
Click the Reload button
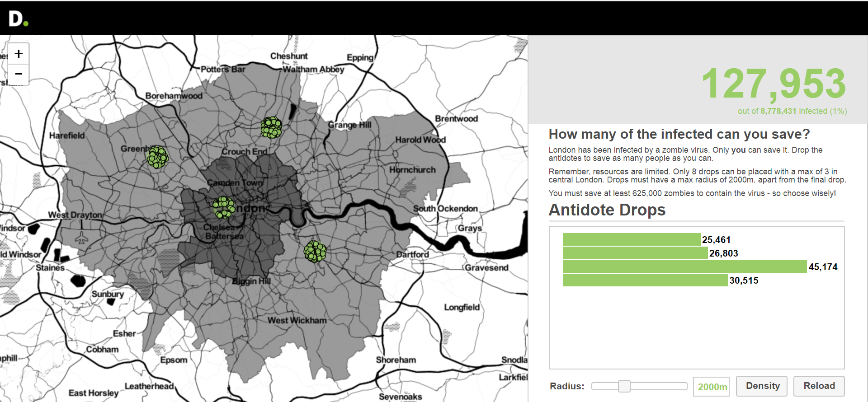(819, 386)
